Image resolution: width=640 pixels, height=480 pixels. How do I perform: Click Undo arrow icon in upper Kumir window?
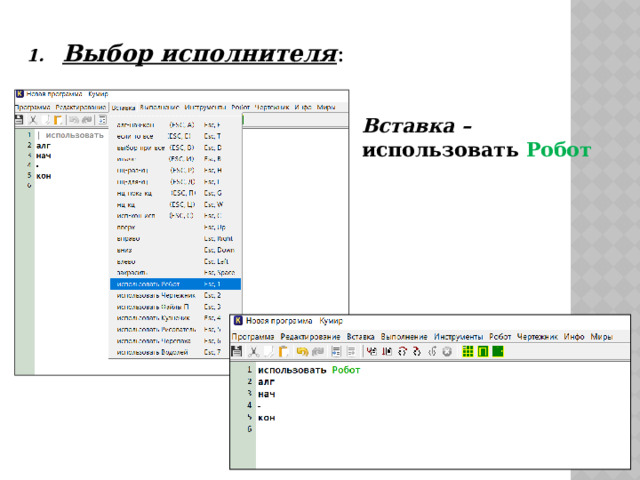point(73,120)
